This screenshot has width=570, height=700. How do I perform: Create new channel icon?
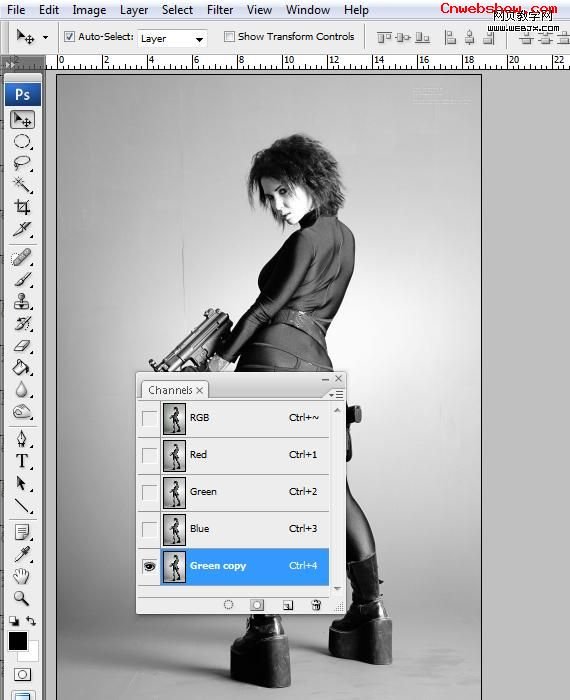tap(288, 605)
